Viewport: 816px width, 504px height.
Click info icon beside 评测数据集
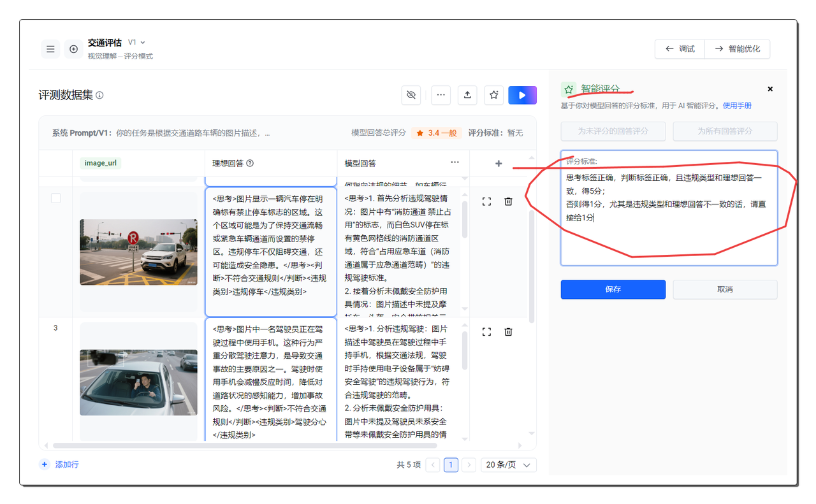99,96
